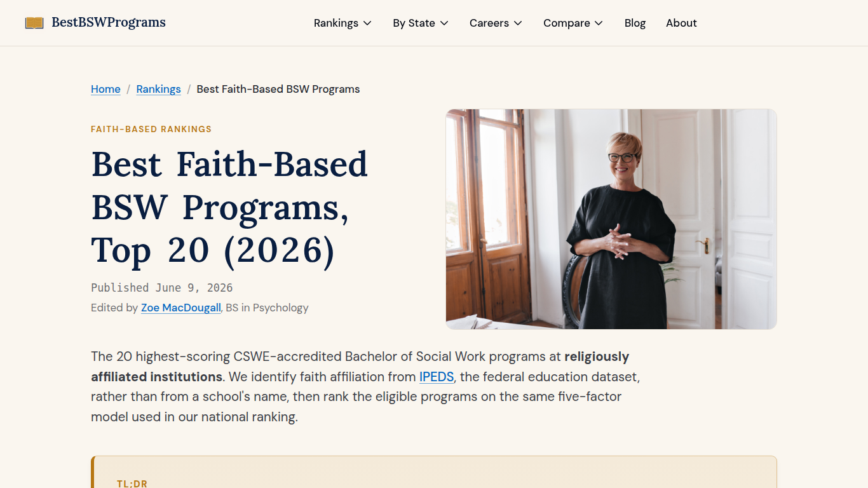The image size is (868, 488).
Task: Click the 'BS in Psychology' credential text
Action: coord(267,308)
